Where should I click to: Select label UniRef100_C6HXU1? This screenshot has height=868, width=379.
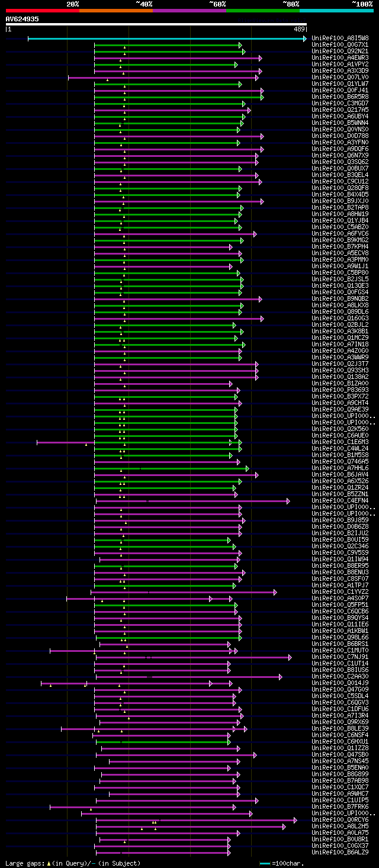pyautogui.click(x=340, y=742)
